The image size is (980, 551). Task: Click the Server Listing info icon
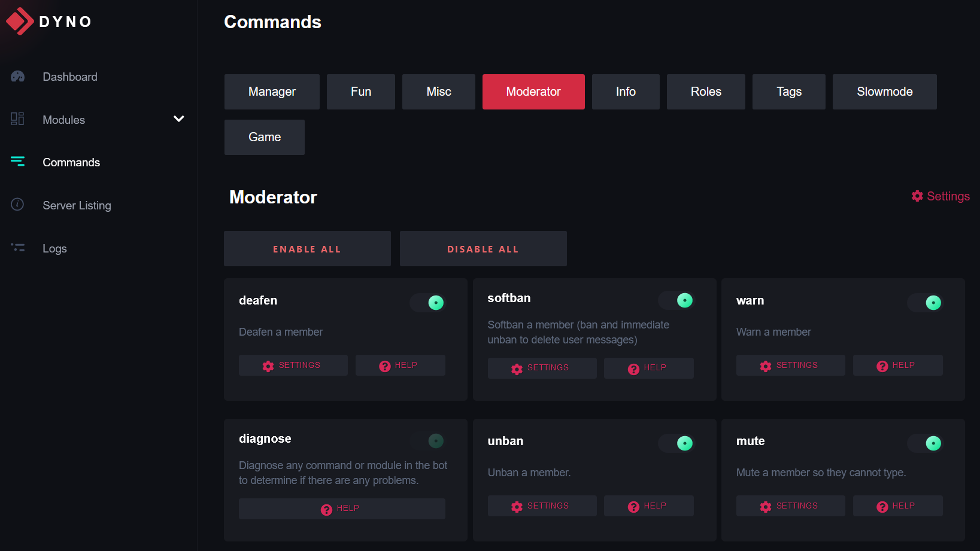click(17, 205)
